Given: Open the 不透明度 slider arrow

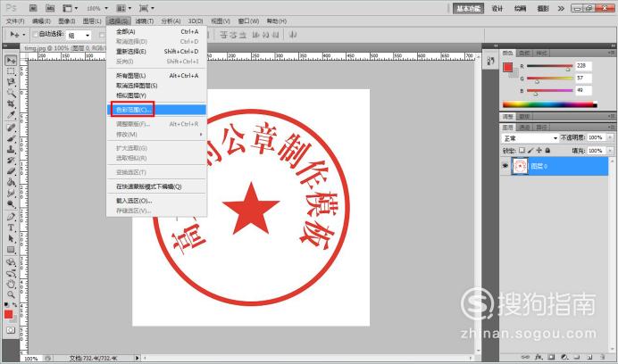Looking at the screenshot, I should 610,137.
